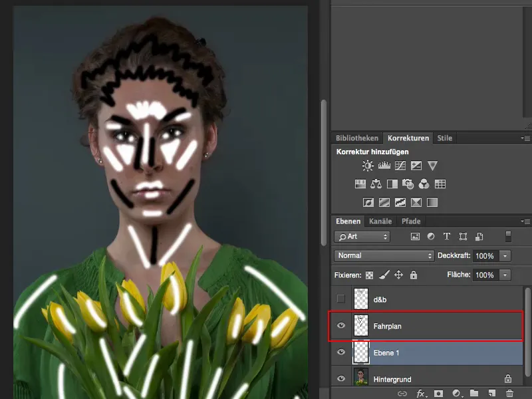The height and width of the screenshot is (399, 532).
Task: Open the Art layer filter dropdown
Action: (362, 237)
